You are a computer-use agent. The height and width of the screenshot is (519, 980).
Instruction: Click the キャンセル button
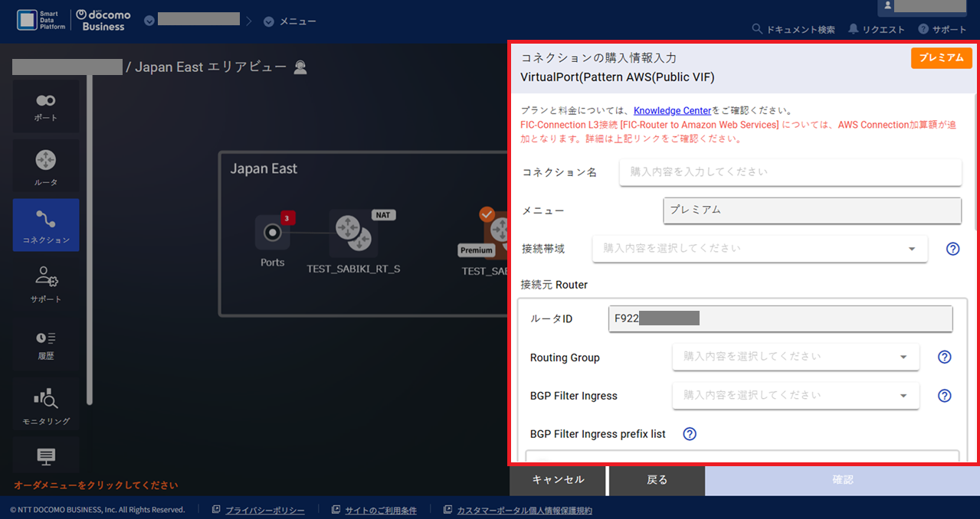[x=558, y=480]
